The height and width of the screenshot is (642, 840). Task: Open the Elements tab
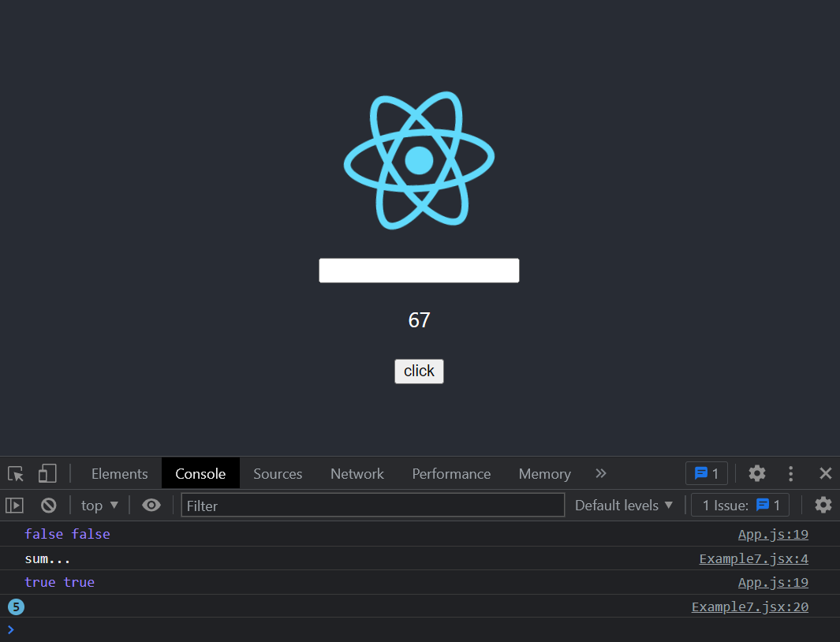[119, 474]
